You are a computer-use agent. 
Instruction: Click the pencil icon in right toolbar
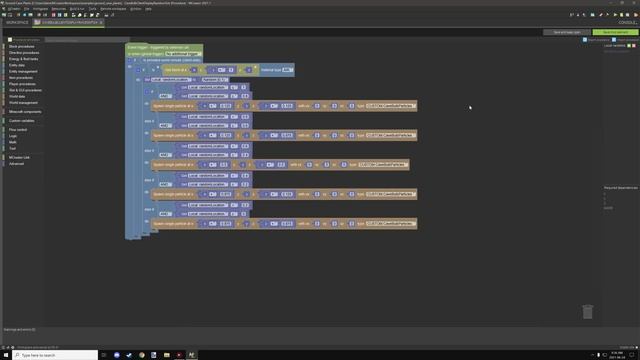point(601,15)
